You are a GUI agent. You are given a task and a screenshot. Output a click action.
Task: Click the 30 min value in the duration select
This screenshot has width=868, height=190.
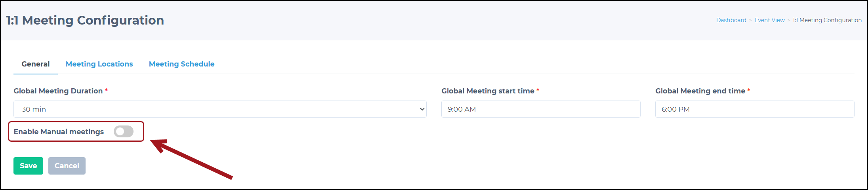34,109
